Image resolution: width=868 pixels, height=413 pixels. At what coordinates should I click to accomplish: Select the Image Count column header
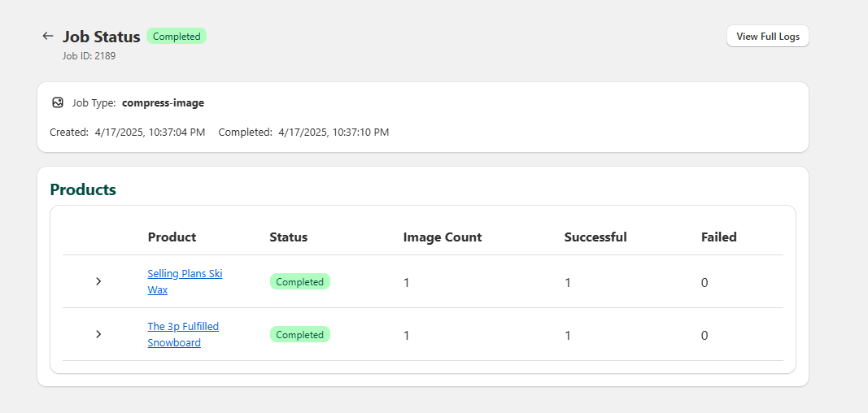442,237
